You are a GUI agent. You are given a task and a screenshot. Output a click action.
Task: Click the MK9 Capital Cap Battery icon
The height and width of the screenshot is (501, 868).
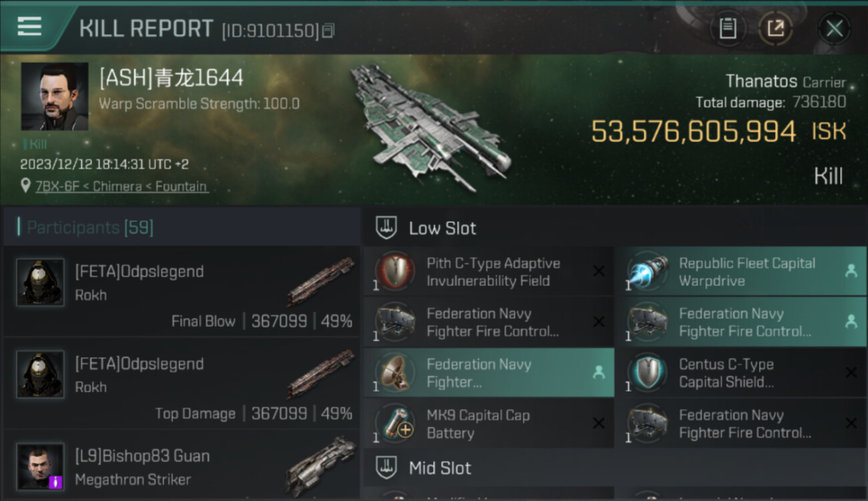395,424
